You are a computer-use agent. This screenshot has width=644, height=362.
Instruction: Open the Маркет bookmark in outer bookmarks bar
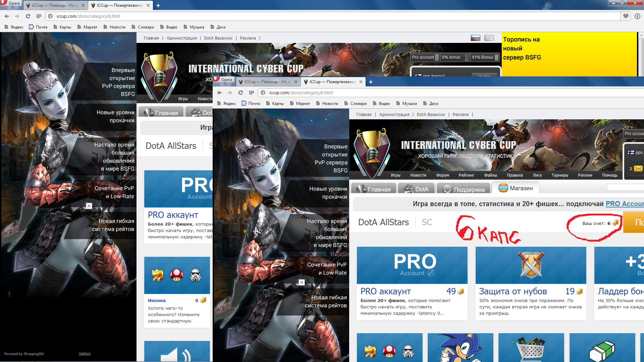click(x=87, y=27)
